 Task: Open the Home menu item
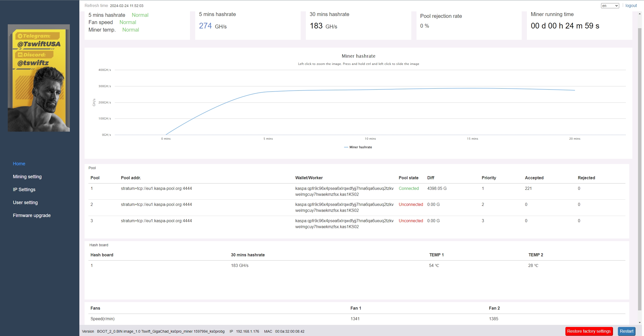[x=19, y=164]
